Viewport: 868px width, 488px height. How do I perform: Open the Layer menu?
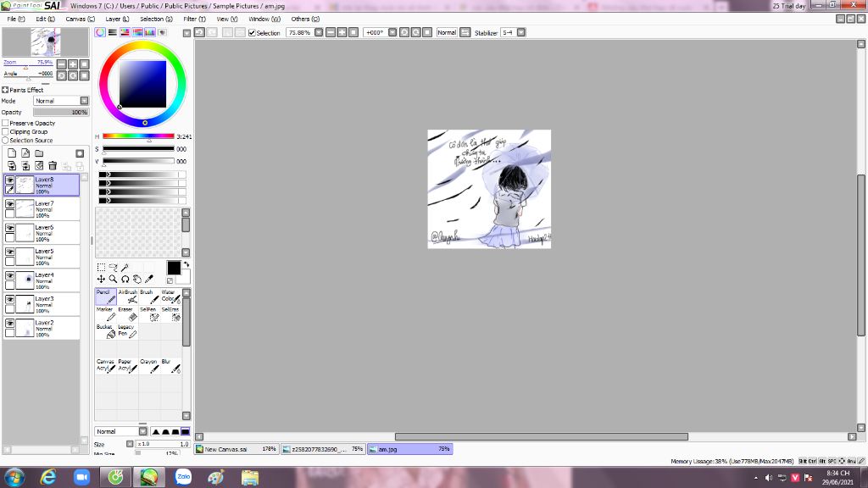click(117, 19)
